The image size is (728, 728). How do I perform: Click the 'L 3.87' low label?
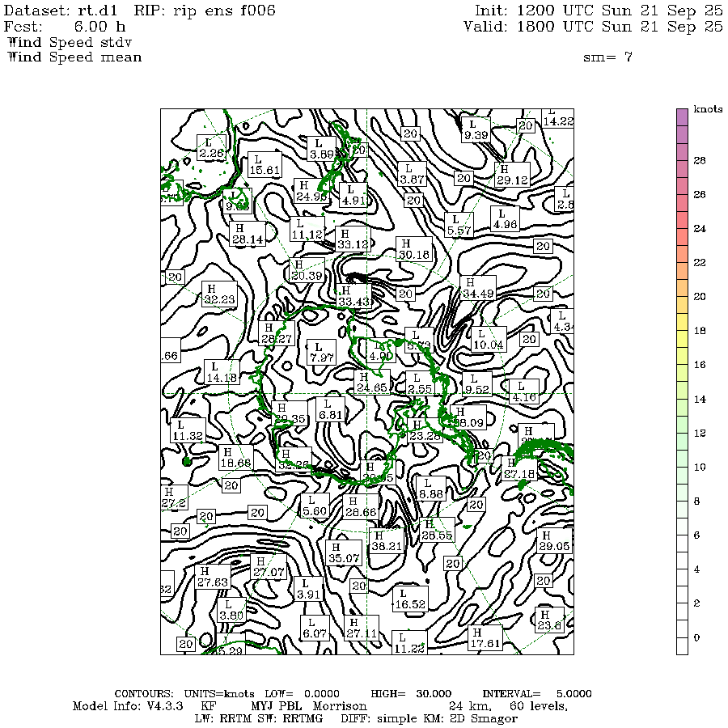point(412,174)
